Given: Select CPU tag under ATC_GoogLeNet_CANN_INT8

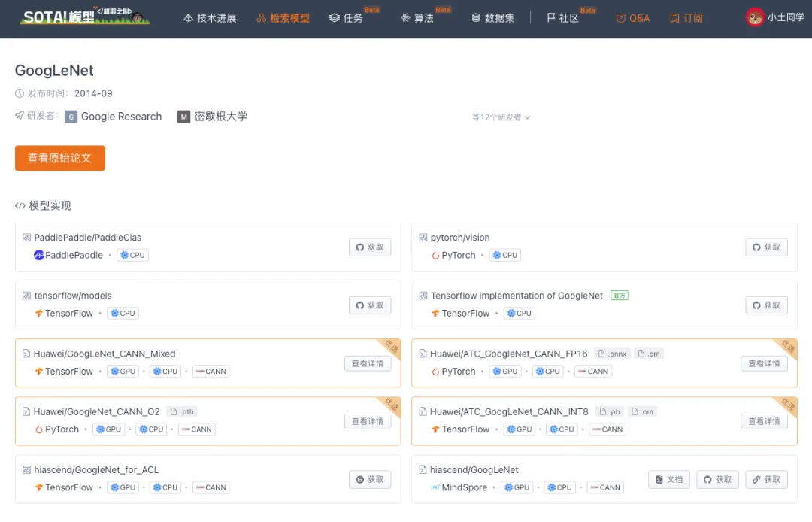Looking at the screenshot, I should click(x=562, y=429).
